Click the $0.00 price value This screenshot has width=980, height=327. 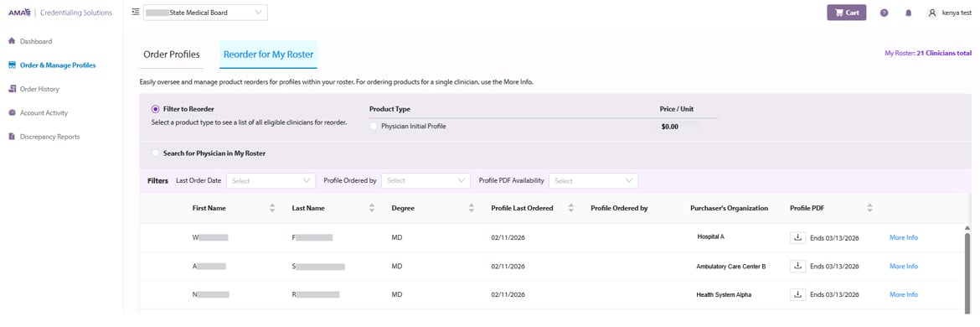pyautogui.click(x=669, y=127)
